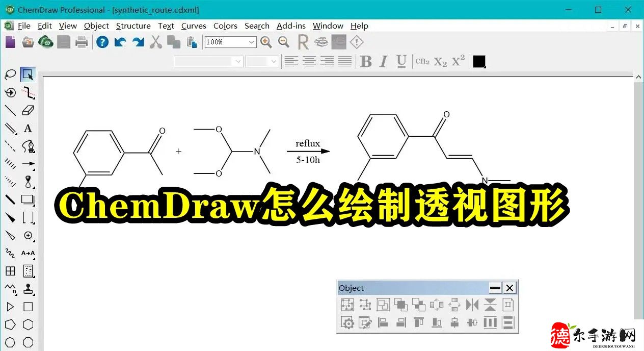644x351 pixels.
Task: Select the Pen drawing tool
Action: pyautogui.click(x=28, y=146)
